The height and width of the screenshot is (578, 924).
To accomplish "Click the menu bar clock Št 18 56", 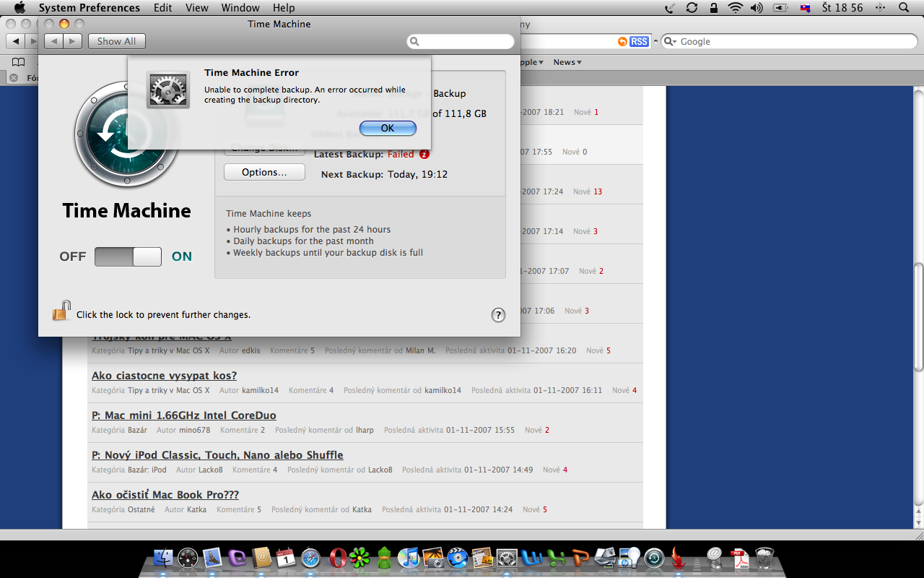I will (x=842, y=7).
